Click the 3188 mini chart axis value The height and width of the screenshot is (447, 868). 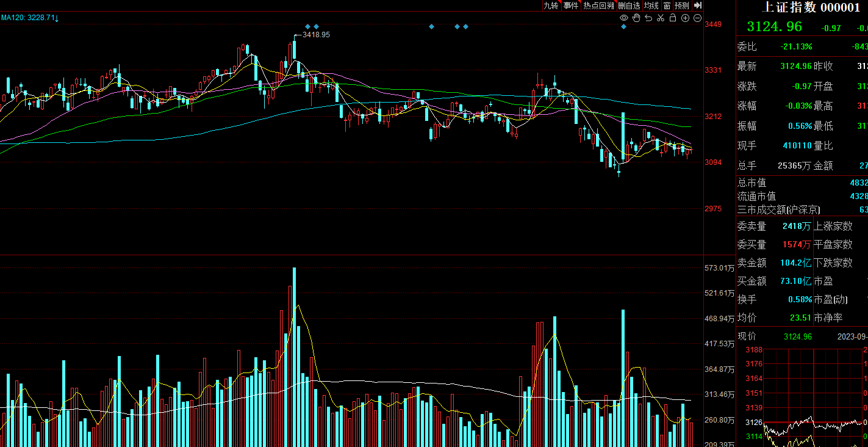(754, 350)
